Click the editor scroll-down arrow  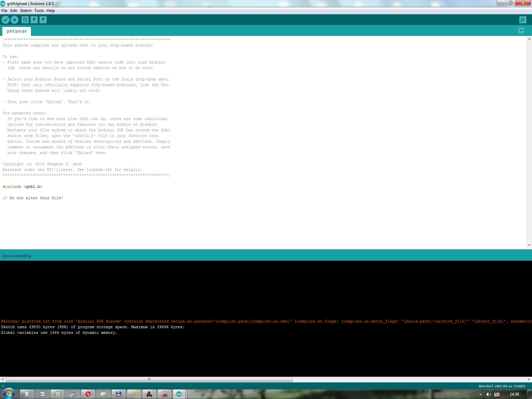pos(529,245)
